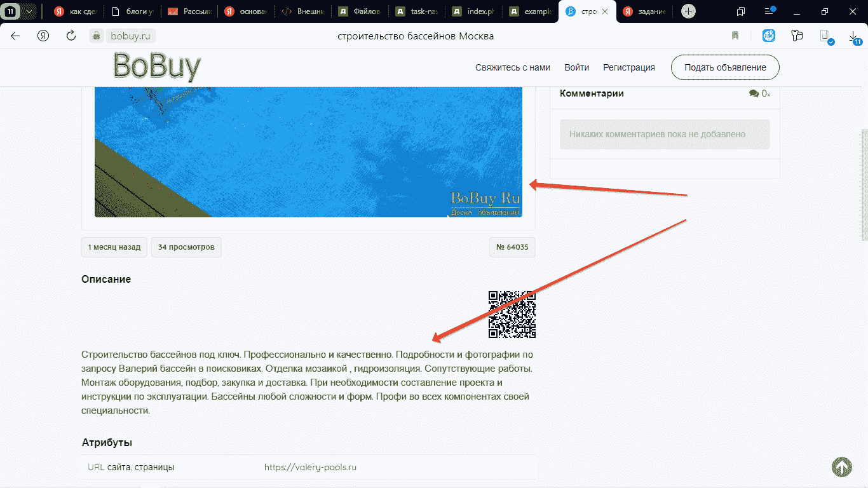The height and width of the screenshot is (488, 868).
Task: Click the browser back arrow
Action: [x=15, y=36]
